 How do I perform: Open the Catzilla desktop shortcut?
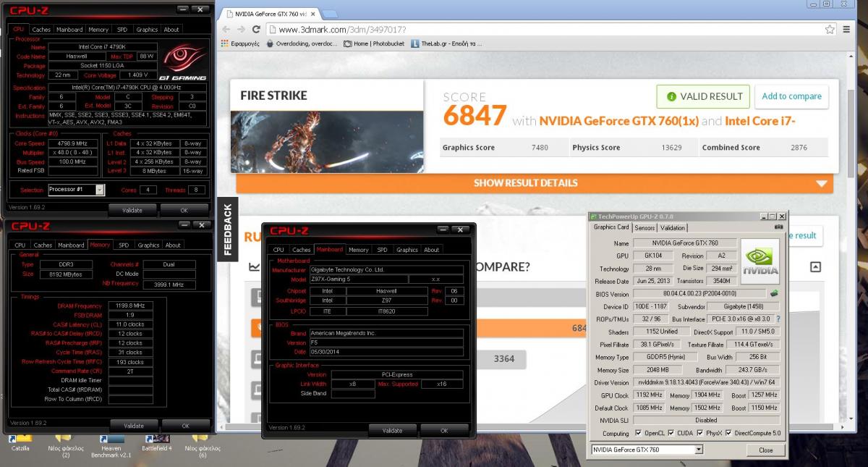pos(20,443)
